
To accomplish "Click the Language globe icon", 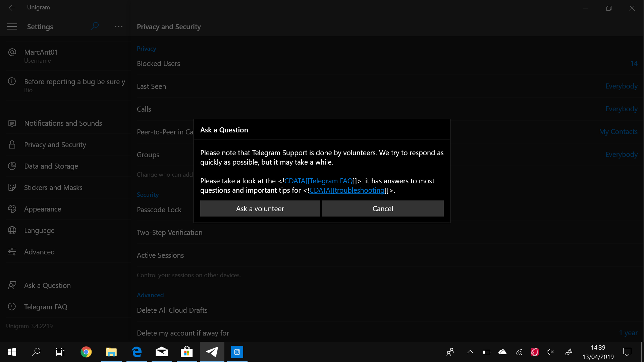I will point(12,230).
